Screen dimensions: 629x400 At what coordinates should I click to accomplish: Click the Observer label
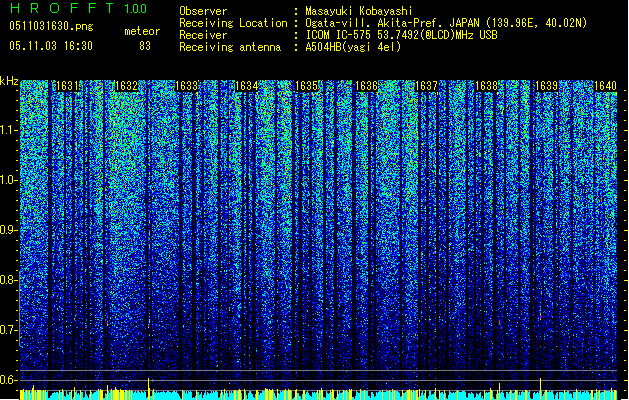(x=203, y=11)
